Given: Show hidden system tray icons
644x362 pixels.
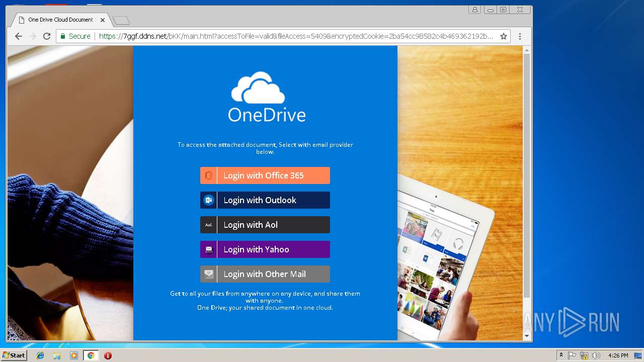Looking at the screenshot, I should click(561, 355).
